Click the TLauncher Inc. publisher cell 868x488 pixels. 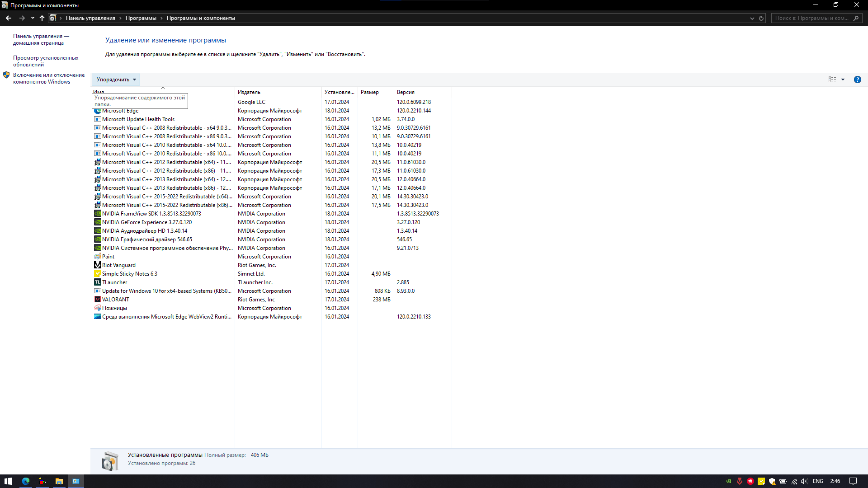coord(255,282)
